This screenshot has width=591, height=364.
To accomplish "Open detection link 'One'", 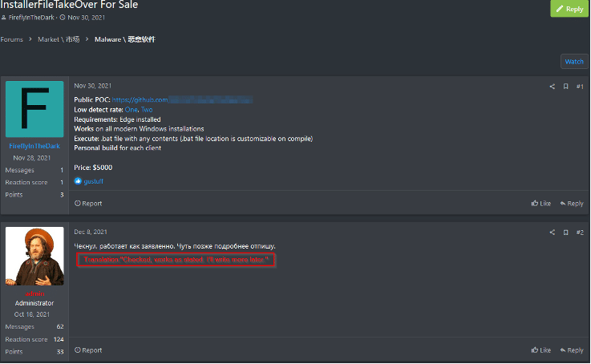I will 132,110.
